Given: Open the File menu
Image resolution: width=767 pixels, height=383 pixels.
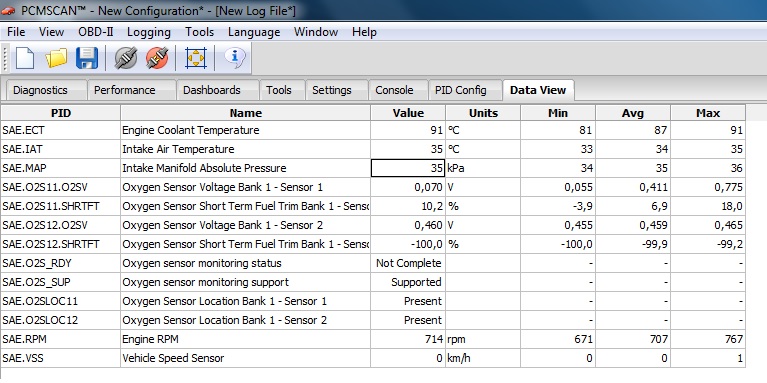Looking at the screenshot, I should click(16, 32).
